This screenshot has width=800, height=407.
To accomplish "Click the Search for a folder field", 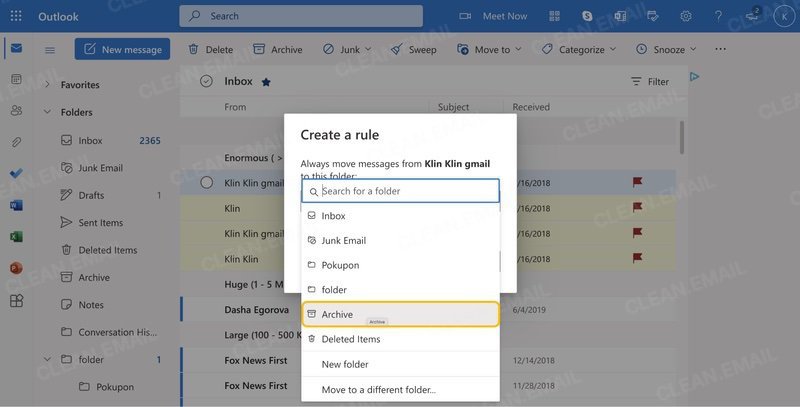I will [x=405, y=191].
